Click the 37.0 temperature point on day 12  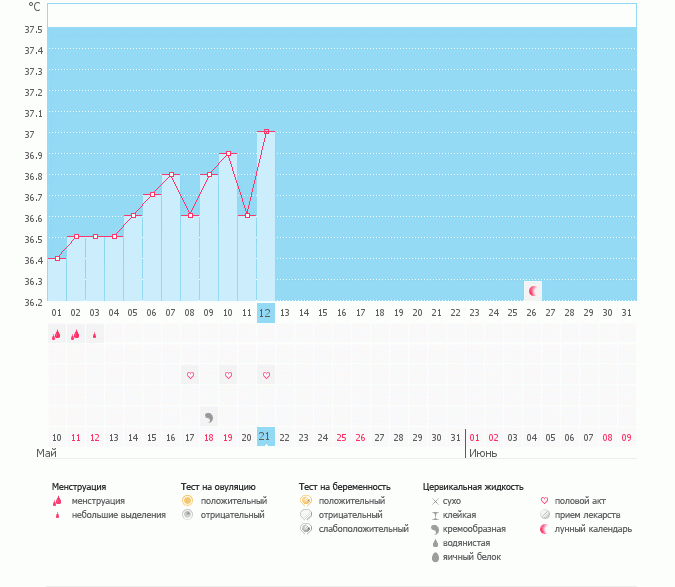(x=266, y=132)
